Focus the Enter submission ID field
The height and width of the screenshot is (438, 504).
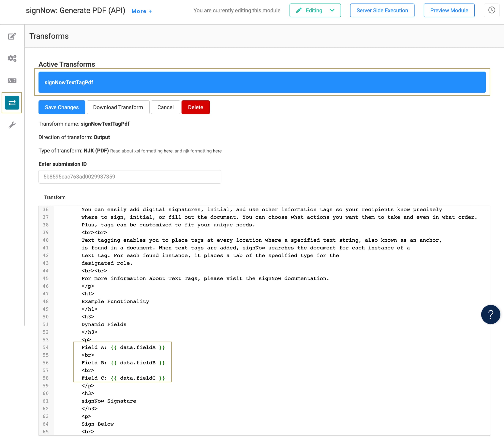tap(130, 177)
